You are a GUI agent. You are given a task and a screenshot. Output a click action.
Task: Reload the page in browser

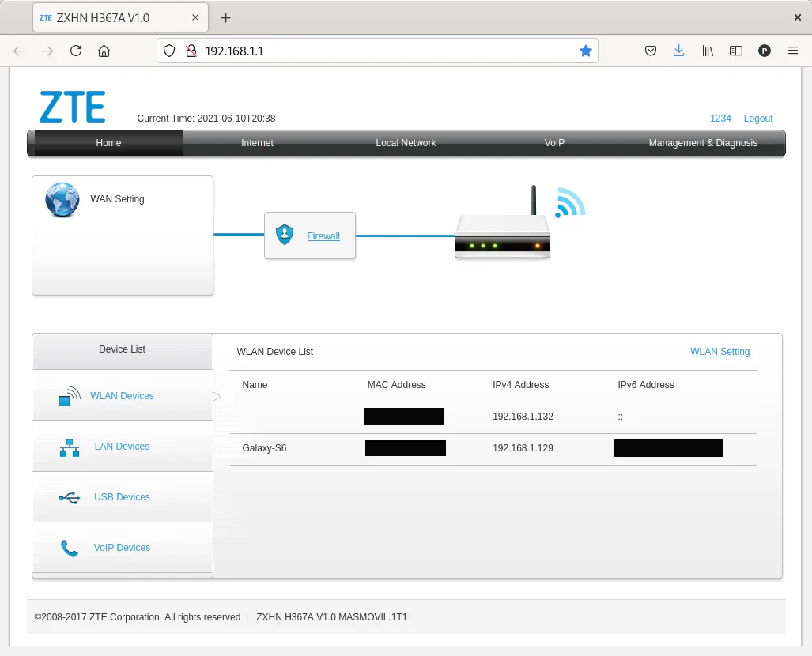point(76,51)
